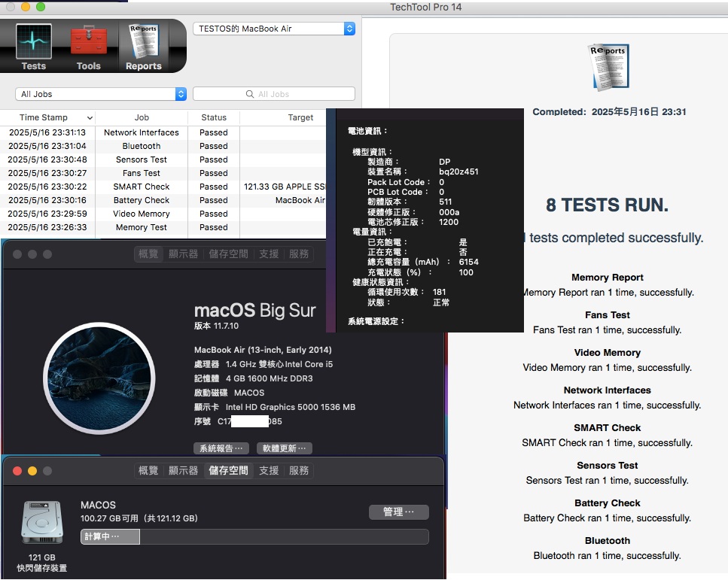Click the search magnifier in All Jobs field
Image resolution: width=728 pixels, height=580 pixels.
[x=250, y=94]
